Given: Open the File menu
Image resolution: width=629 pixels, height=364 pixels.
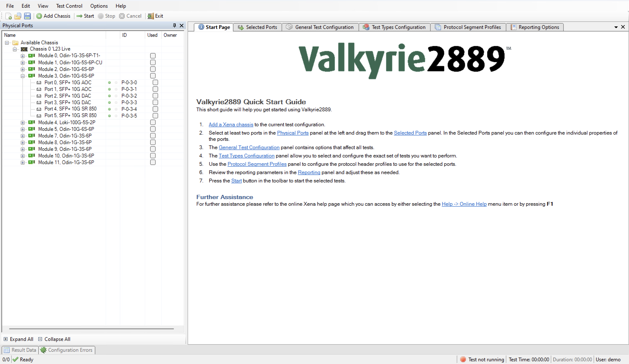Looking at the screenshot, I should (x=10, y=6).
